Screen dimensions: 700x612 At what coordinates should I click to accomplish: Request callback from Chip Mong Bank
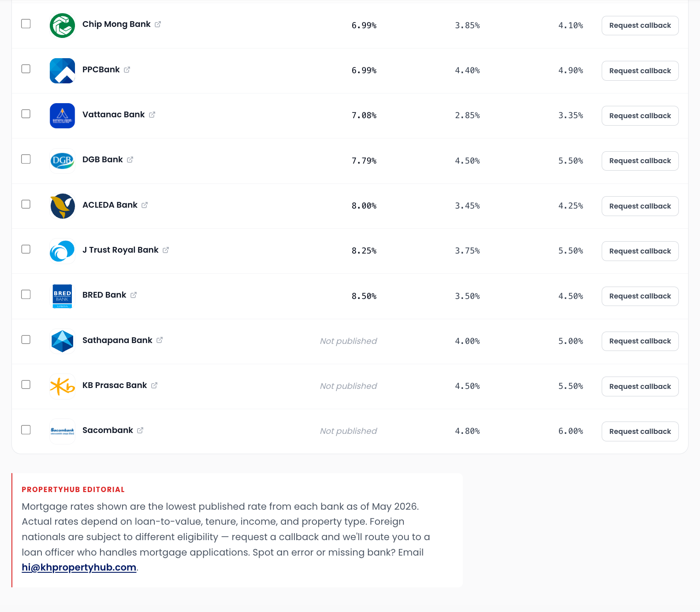coord(640,26)
